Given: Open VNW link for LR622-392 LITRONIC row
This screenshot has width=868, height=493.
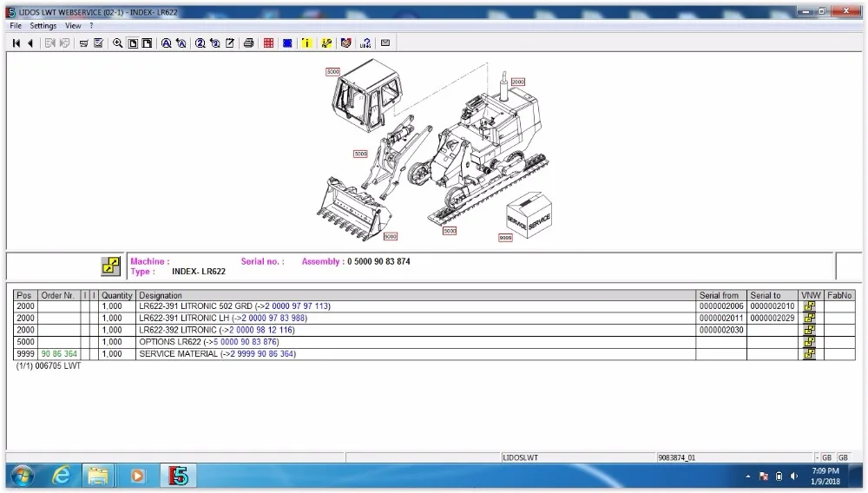Looking at the screenshot, I should tap(809, 330).
